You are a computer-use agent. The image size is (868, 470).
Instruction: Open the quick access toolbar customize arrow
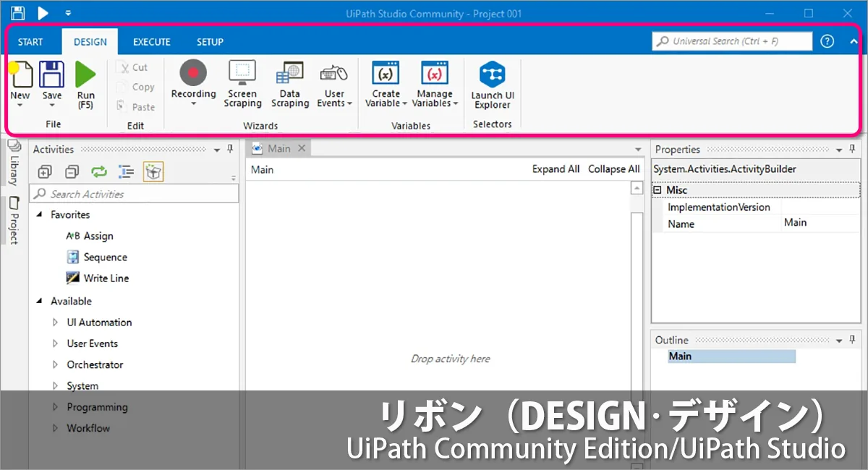(68, 13)
